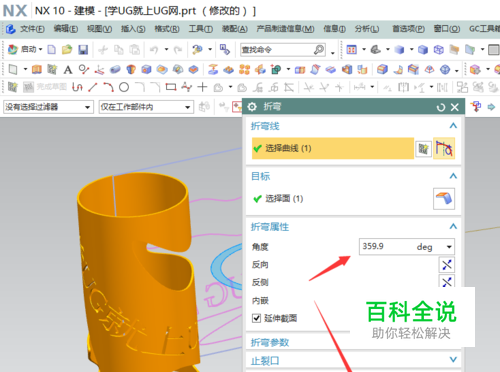Select the Circle sketch tool
500x372 pixels.
pyautogui.click(x=124, y=88)
